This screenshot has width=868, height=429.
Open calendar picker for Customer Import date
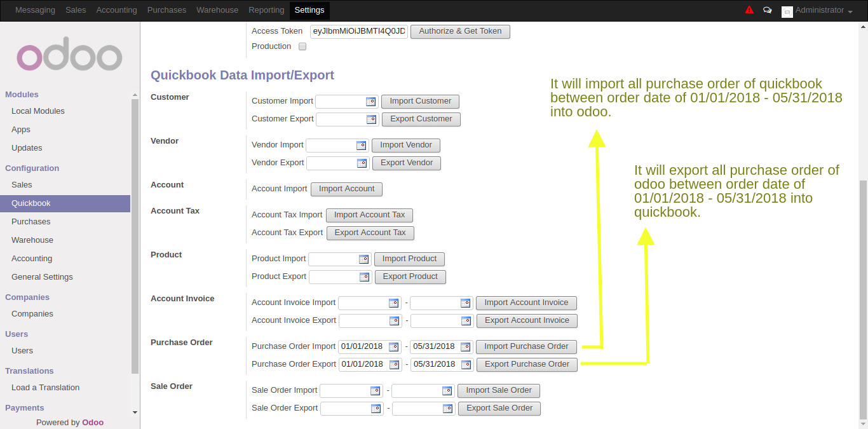click(370, 102)
